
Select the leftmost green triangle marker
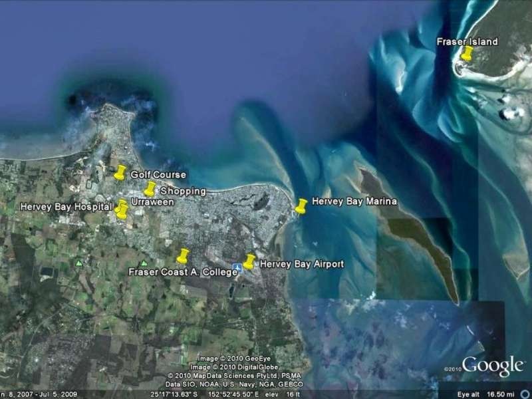pos(80,263)
